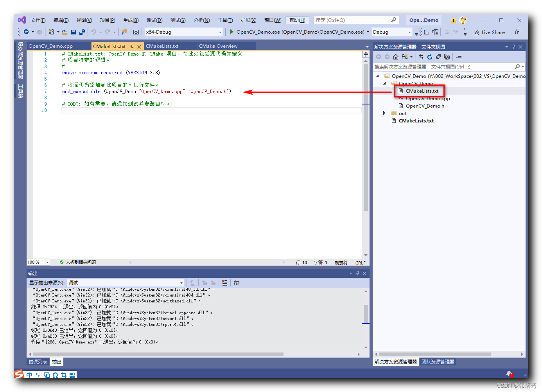Expand the out folder node
Viewport: 542px width, 392px height.
384,113
